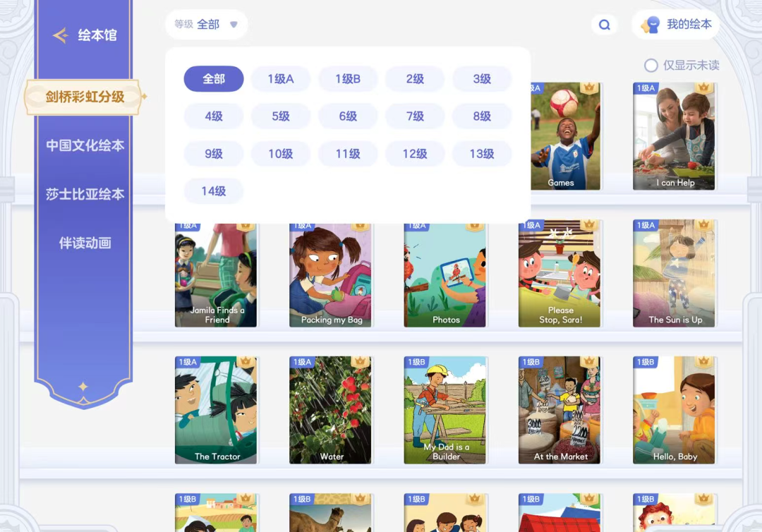Click the 我的绘本 label text
Screen dimensions: 762x532
(x=689, y=24)
